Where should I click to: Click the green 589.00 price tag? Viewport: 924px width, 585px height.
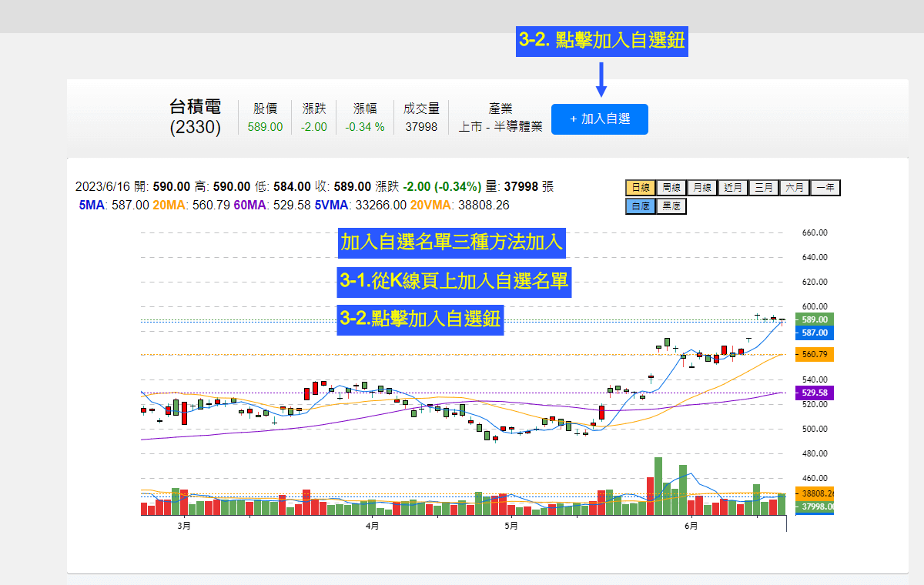815,319
